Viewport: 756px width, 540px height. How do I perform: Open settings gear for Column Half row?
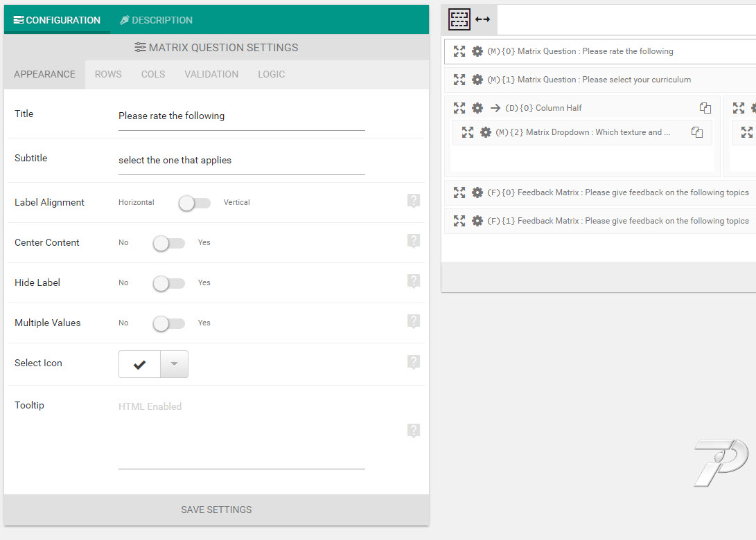click(x=477, y=108)
